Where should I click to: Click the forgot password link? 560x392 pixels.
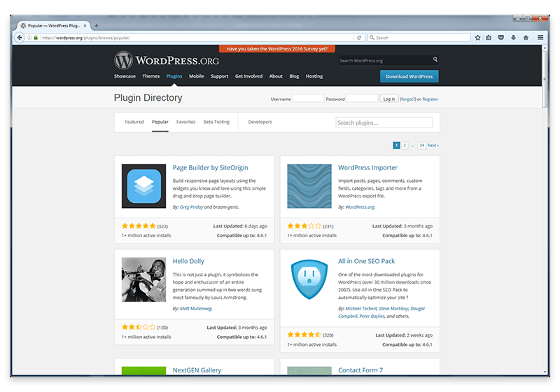(407, 99)
